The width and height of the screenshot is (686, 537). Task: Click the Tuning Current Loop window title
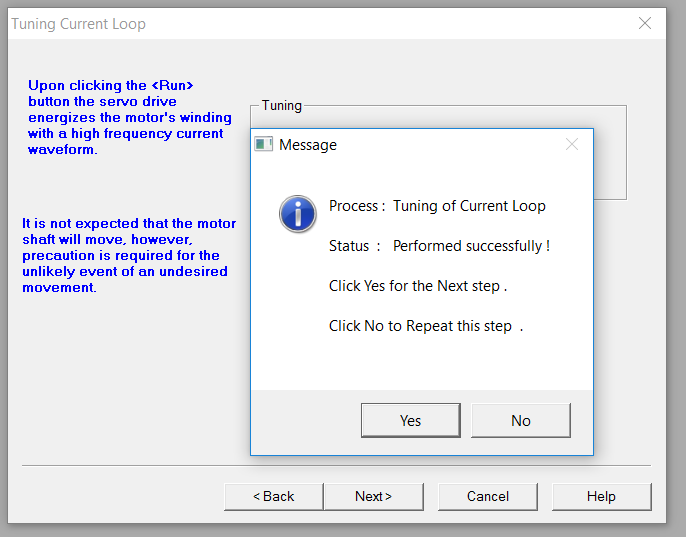(78, 24)
